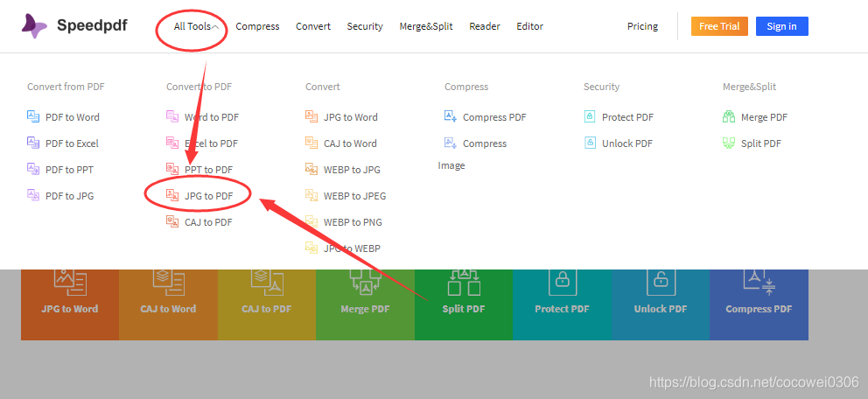Viewport: 868px width, 399px height.
Task: Click the JPG to Word menu icon
Action: point(311,116)
